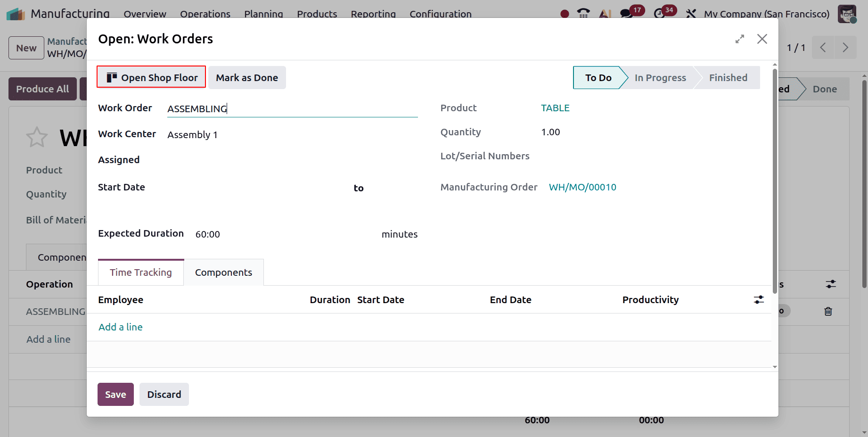868x437 pixels.
Task: Open the debug tools wrench icon
Action: pyautogui.click(x=691, y=14)
